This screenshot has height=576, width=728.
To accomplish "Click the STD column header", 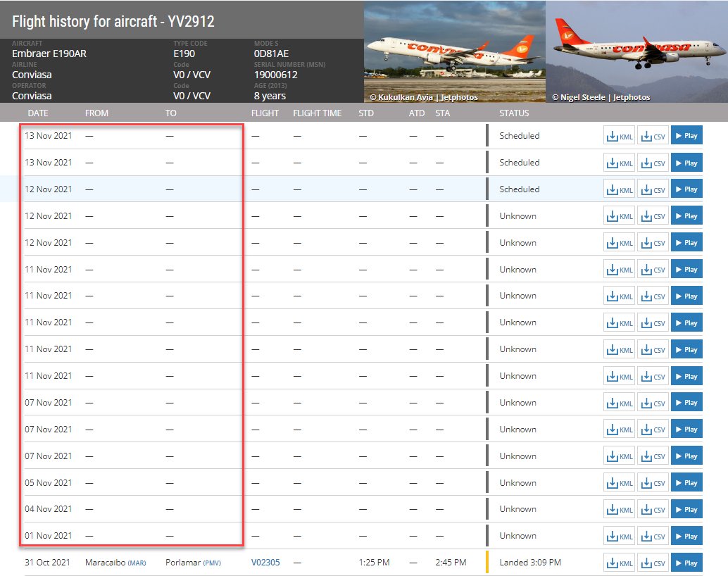I will (x=366, y=113).
